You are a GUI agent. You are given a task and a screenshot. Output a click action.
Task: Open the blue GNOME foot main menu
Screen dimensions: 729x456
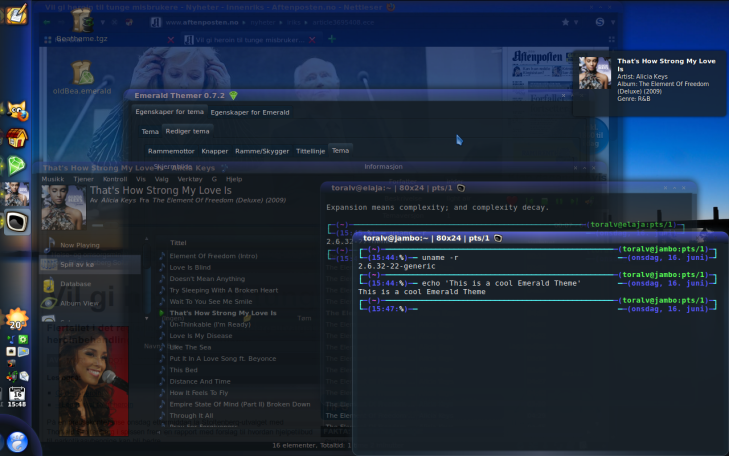coord(18,442)
